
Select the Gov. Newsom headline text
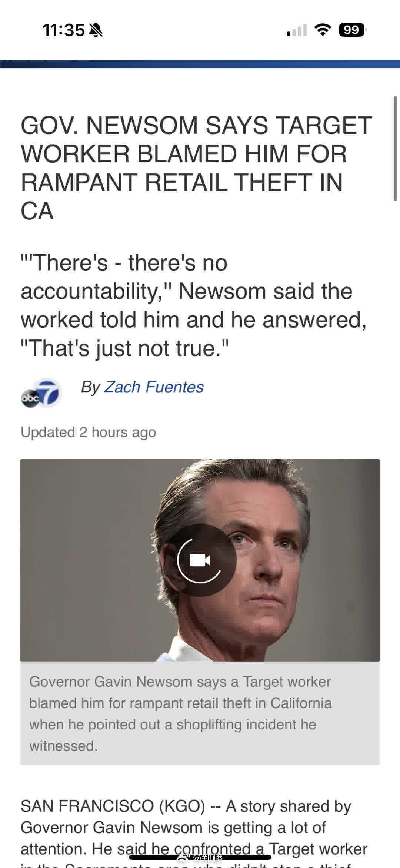click(196, 168)
